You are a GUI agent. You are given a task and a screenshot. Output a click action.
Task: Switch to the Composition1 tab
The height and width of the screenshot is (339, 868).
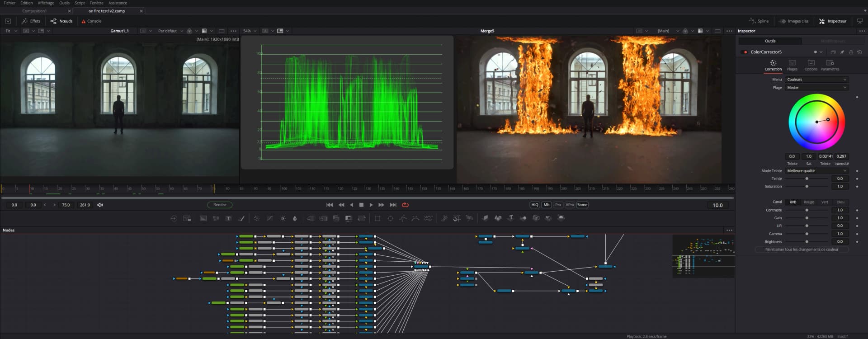(34, 11)
